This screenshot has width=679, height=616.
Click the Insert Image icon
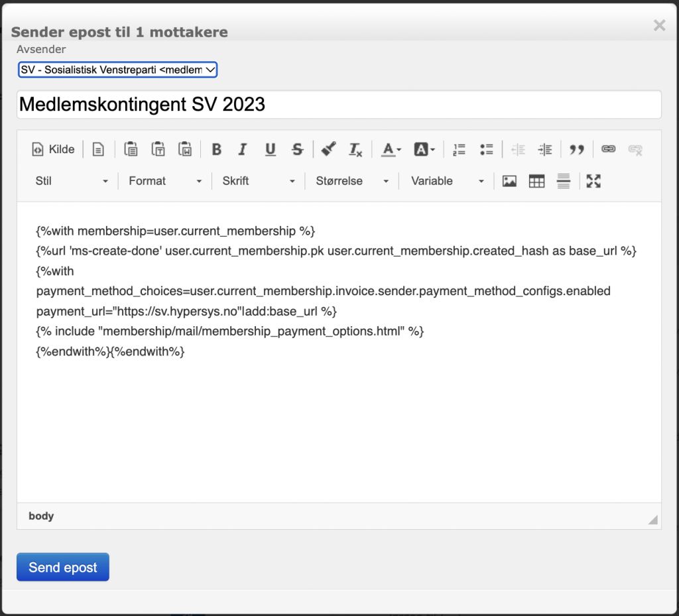pyautogui.click(x=509, y=181)
